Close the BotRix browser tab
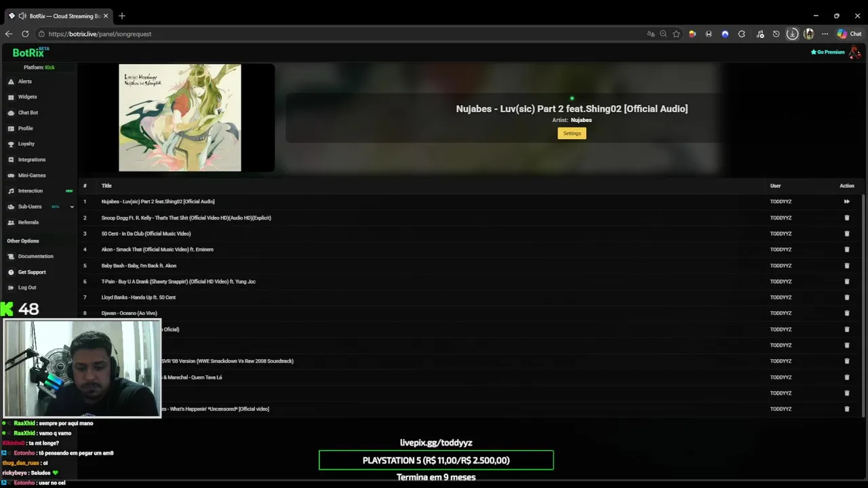This screenshot has width=868, height=488. point(106,16)
